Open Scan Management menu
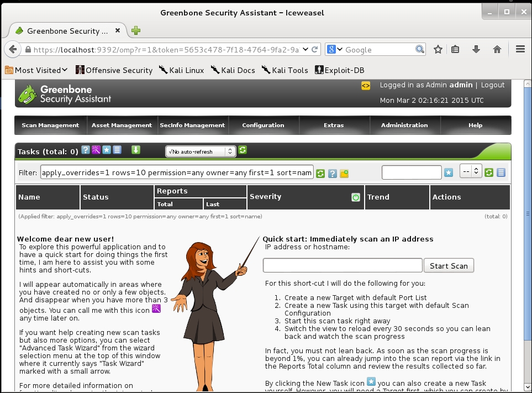This screenshot has width=532, height=393. 50,125
